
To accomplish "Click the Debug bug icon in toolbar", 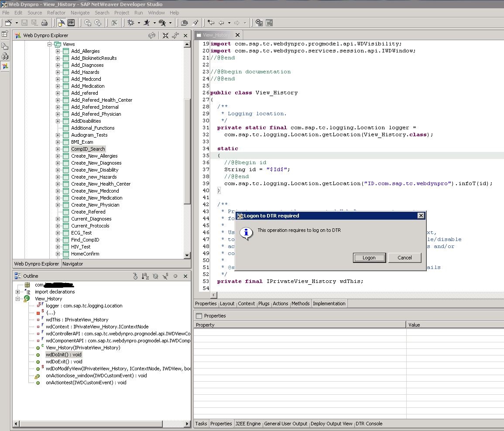I will (x=130, y=23).
